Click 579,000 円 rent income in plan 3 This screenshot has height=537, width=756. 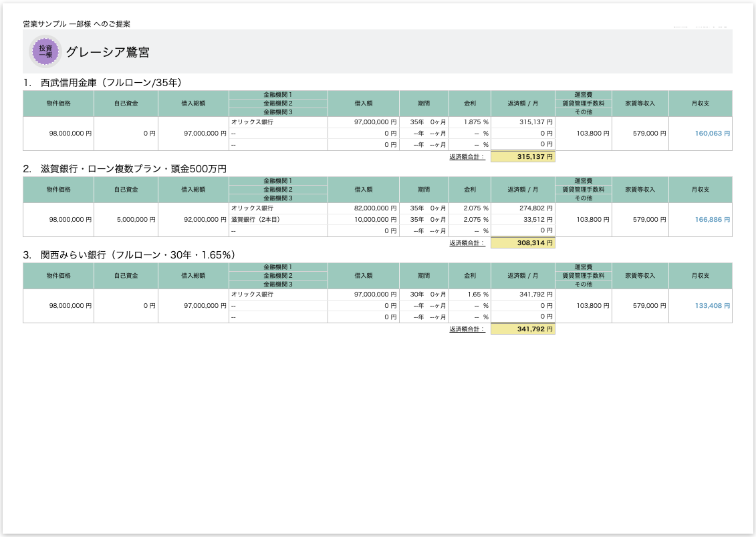pos(640,306)
